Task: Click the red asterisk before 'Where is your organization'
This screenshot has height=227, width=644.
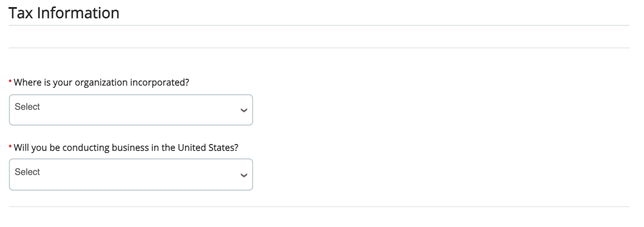Action: [x=11, y=82]
